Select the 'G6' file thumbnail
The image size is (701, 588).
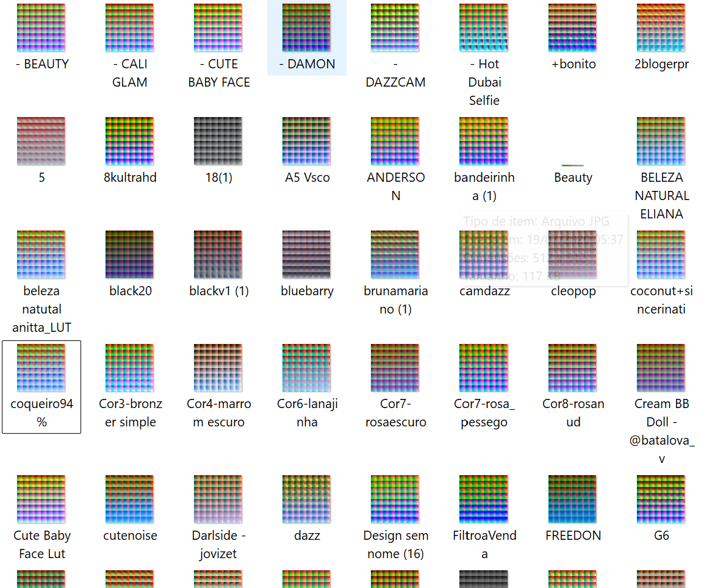(661, 500)
